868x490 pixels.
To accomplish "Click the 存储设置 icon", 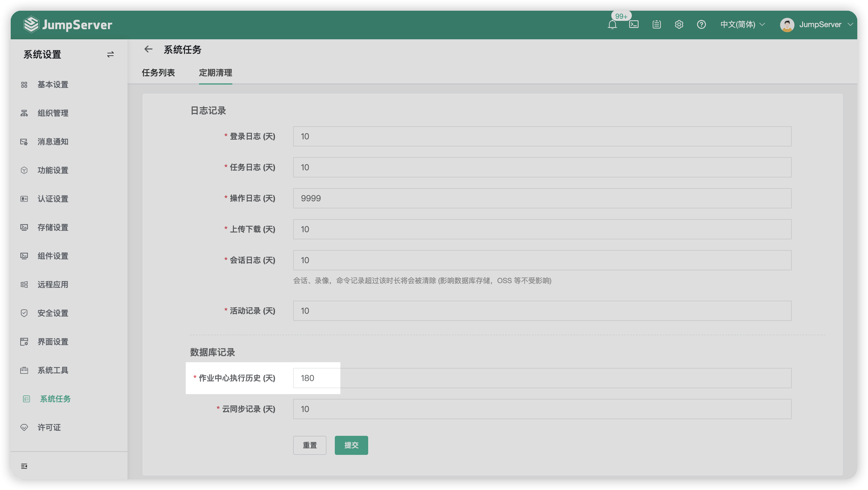I will (24, 227).
